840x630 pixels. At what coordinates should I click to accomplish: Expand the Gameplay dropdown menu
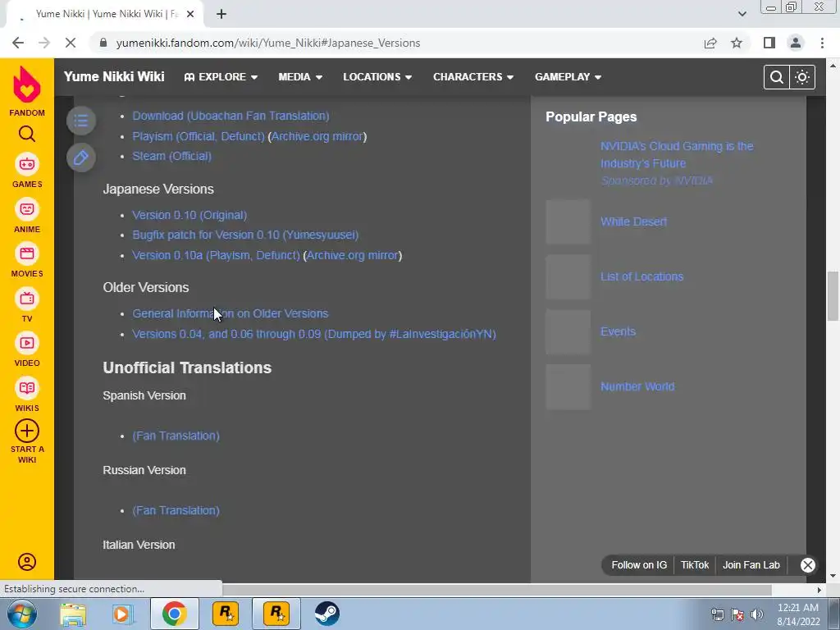tap(568, 77)
